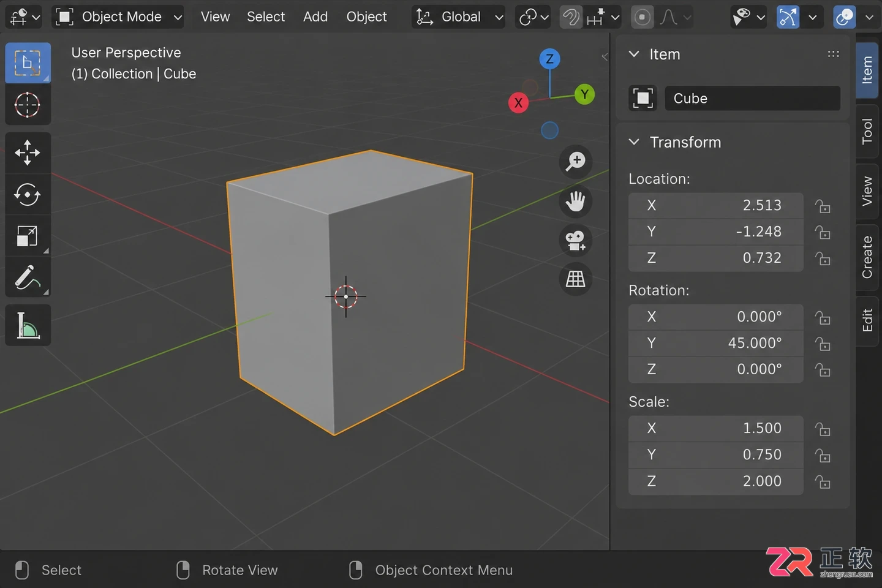
Task: Activate the Annotate pencil tool
Action: pyautogui.click(x=28, y=278)
